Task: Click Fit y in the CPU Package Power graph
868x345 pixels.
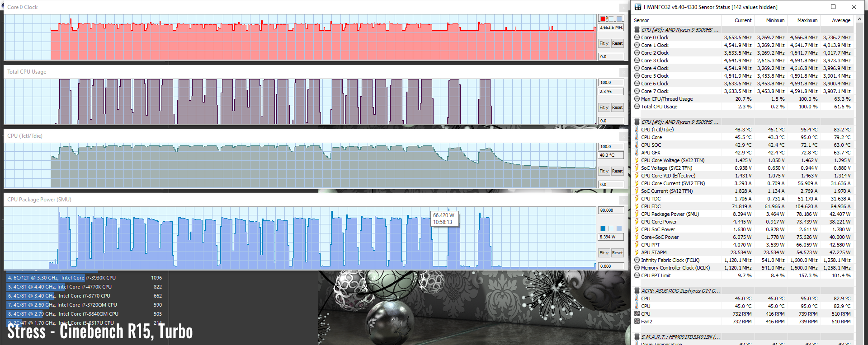Action: click(604, 253)
